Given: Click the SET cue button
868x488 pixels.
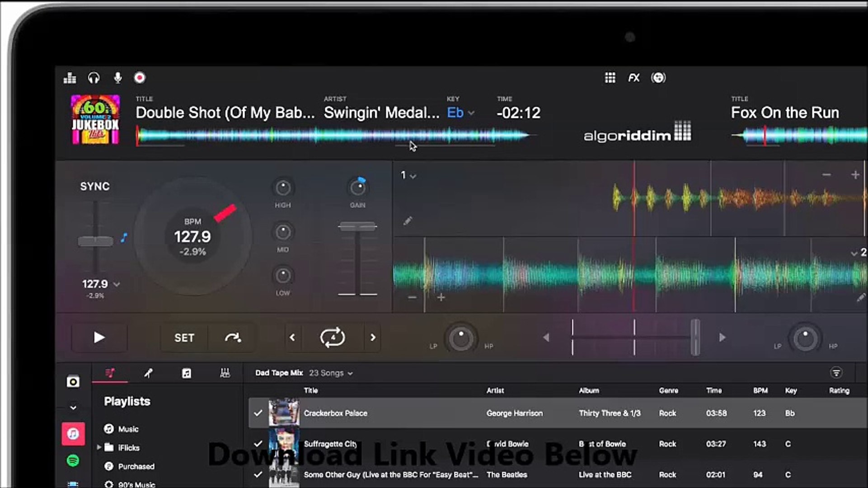Looking at the screenshot, I should click(x=184, y=338).
